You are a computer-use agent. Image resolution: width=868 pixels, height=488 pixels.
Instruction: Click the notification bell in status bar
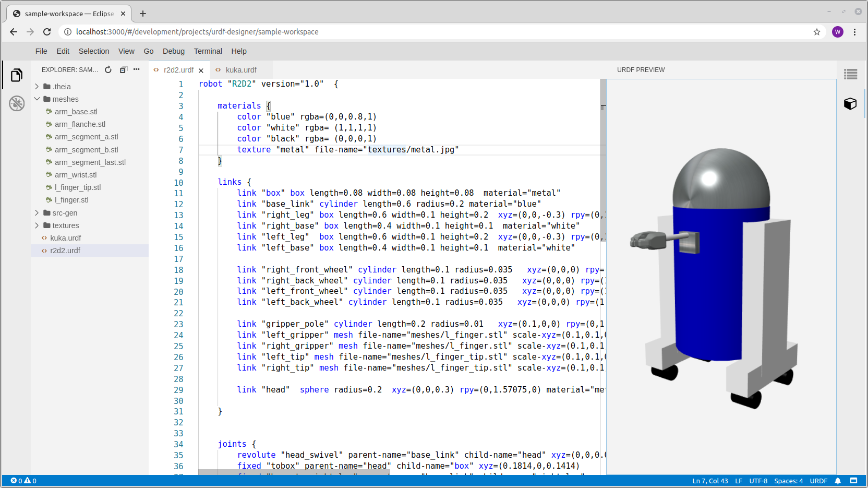tap(838, 481)
